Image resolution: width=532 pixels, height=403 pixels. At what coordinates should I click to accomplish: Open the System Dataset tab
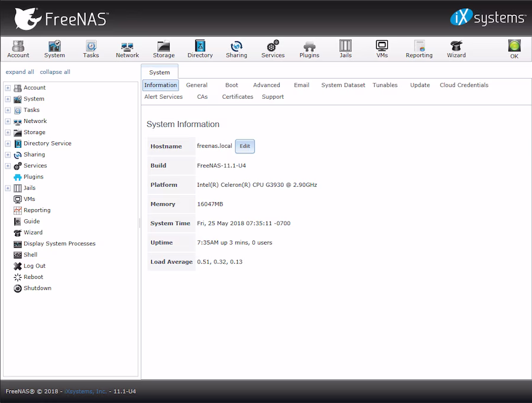(x=343, y=85)
